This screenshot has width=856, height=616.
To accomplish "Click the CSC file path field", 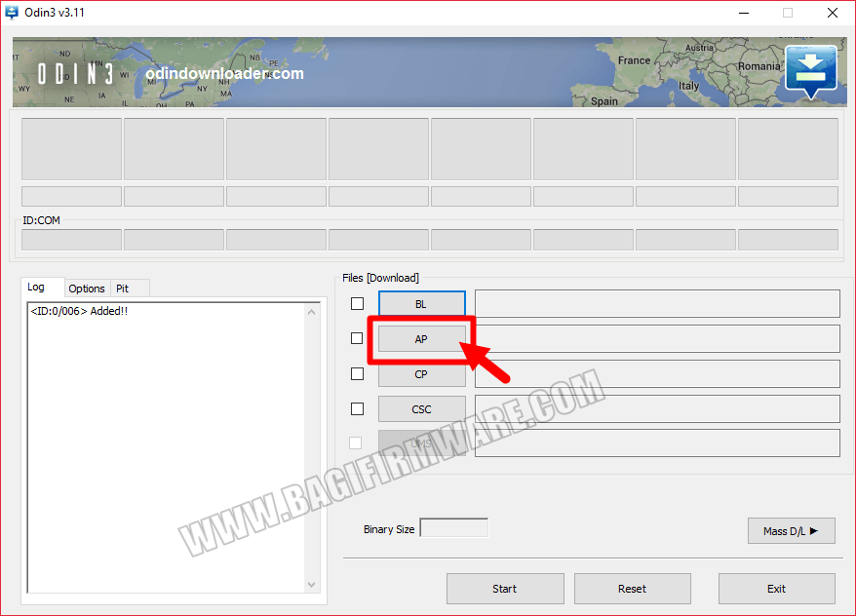I will pos(657,408).
